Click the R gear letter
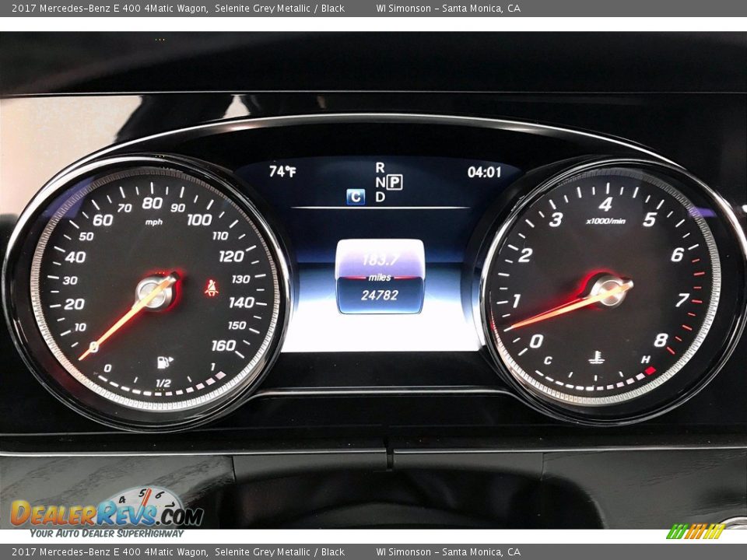The image size is (747, 560). tap(380, 168)
